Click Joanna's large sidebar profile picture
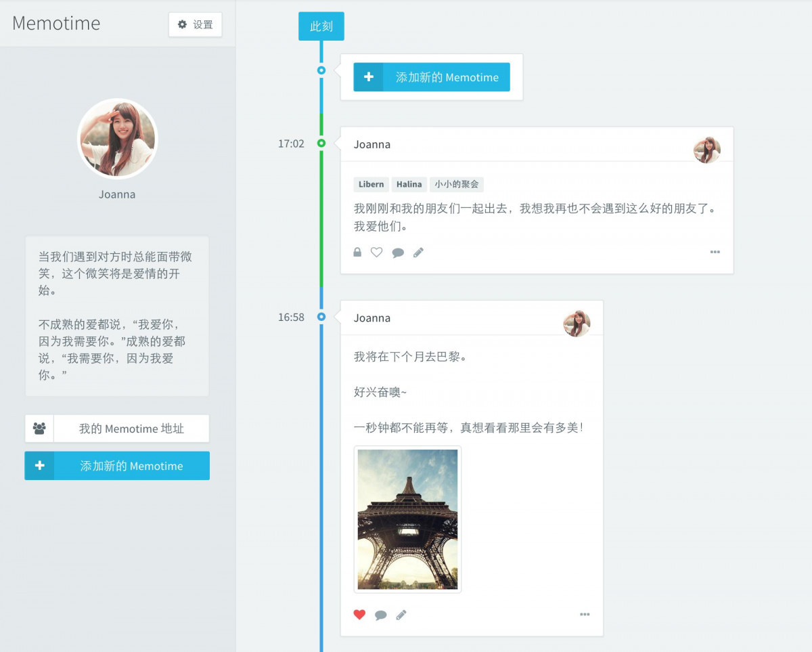 118,139
